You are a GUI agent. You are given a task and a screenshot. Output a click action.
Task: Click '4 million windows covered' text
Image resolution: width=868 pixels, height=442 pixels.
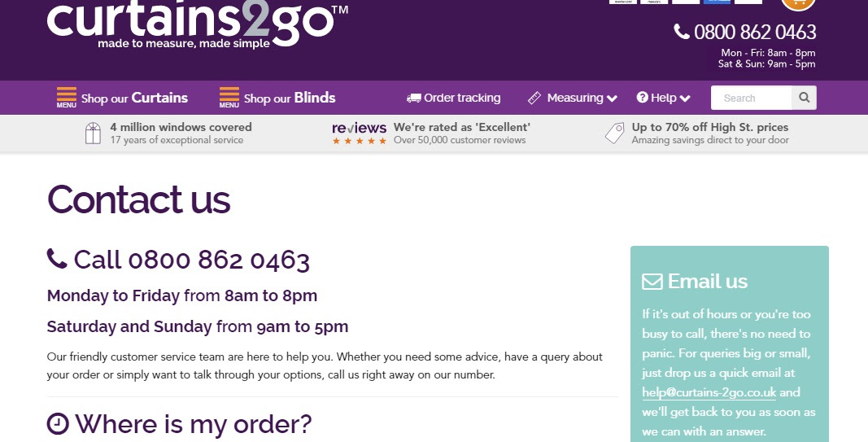[x=181, y=127]
